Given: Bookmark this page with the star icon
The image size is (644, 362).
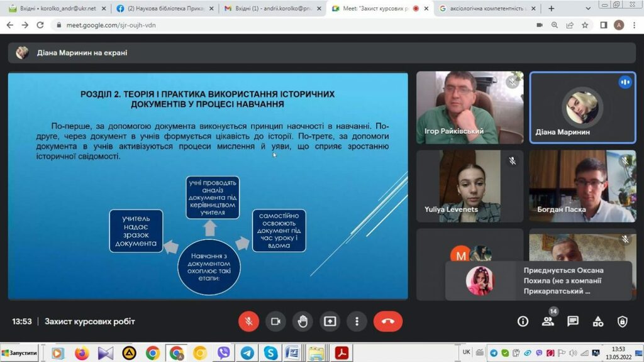Looking at the screenshot, I should [585, 25].
